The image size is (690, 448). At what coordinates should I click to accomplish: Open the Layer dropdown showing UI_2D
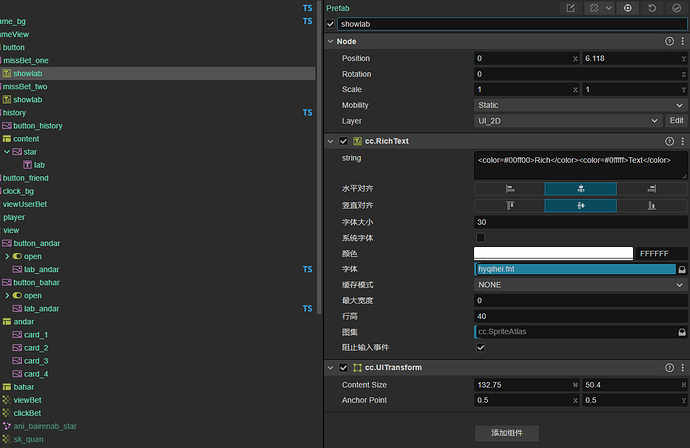[x=568, y=121]
